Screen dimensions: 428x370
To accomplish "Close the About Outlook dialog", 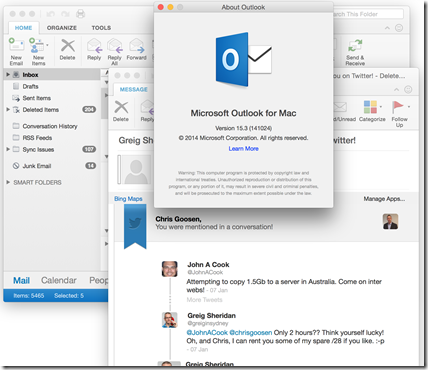I will coord(161,7).
